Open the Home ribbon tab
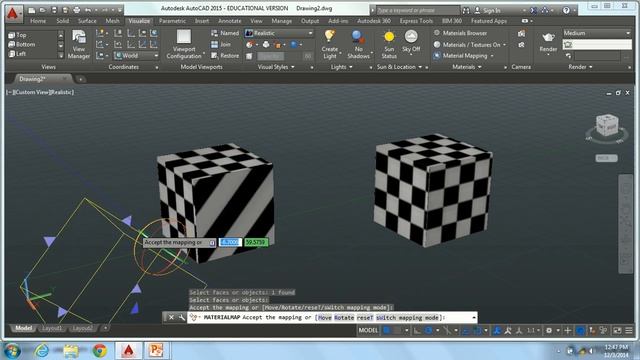Screen dimensions: 640x360 [x=38, y=21]
